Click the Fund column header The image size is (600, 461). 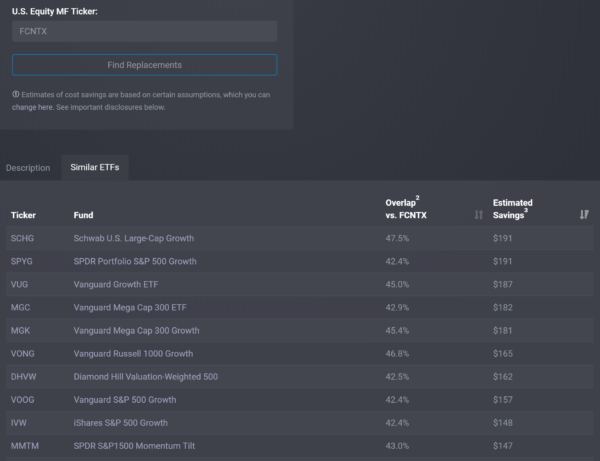83,215
